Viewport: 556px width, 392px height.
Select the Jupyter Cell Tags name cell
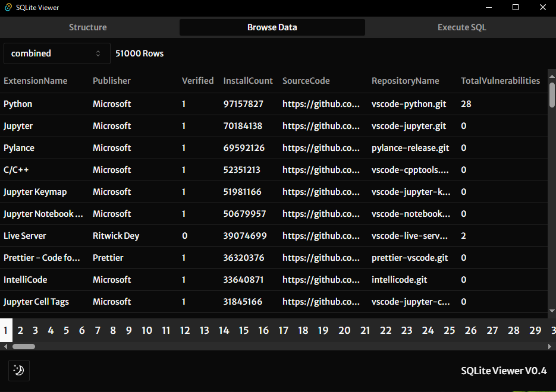coord(36,302)
